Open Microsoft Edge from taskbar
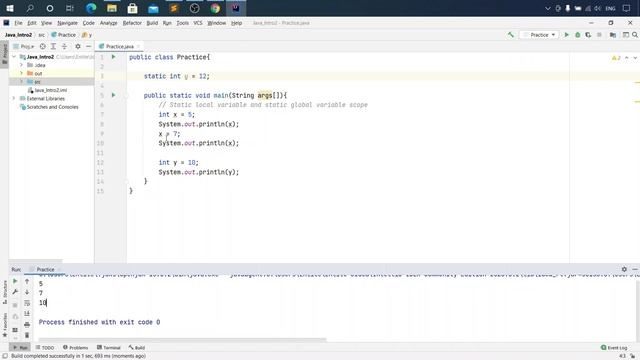Image resolution: width=640 pixels, height=360 pixels. click(91, 8)
